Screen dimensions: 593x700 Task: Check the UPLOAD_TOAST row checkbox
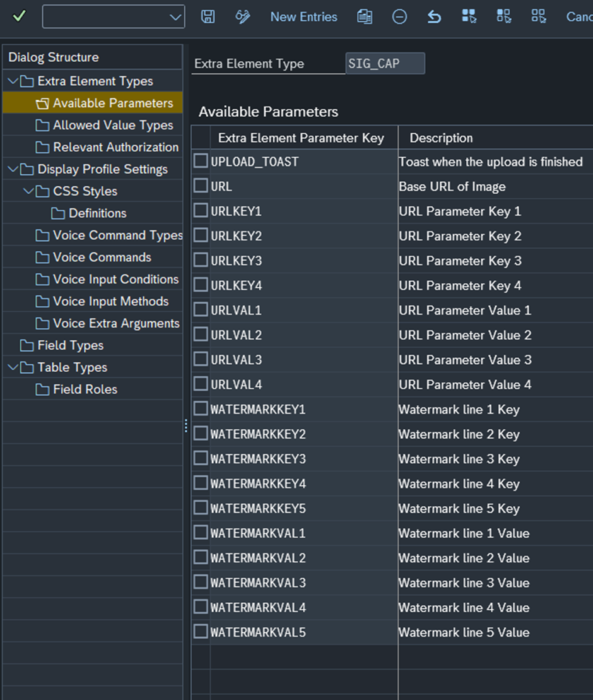(201, 162)
